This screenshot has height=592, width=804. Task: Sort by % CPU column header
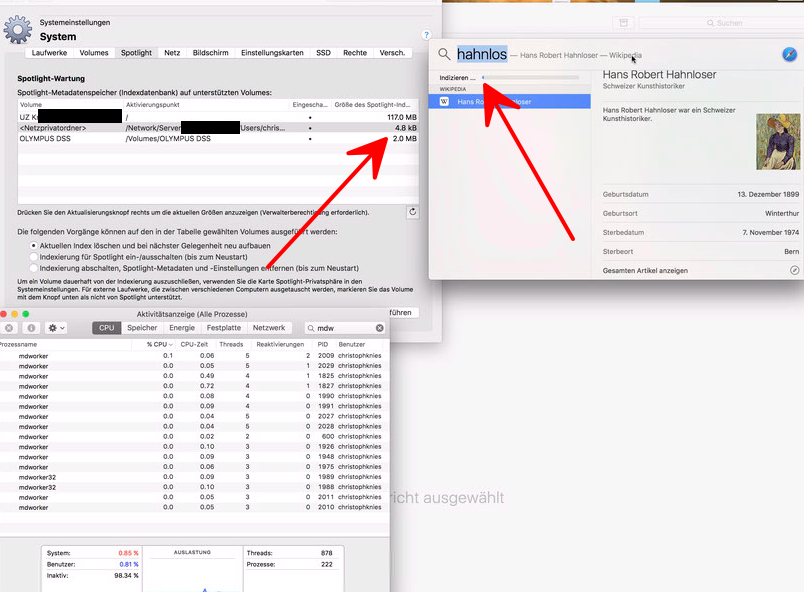point(156,344)
